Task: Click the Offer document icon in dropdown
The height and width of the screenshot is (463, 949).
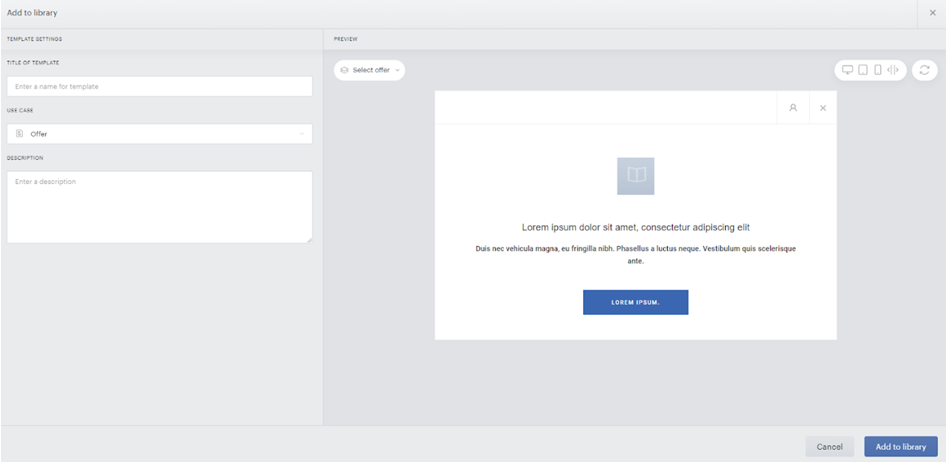Action: coord(19,134)
